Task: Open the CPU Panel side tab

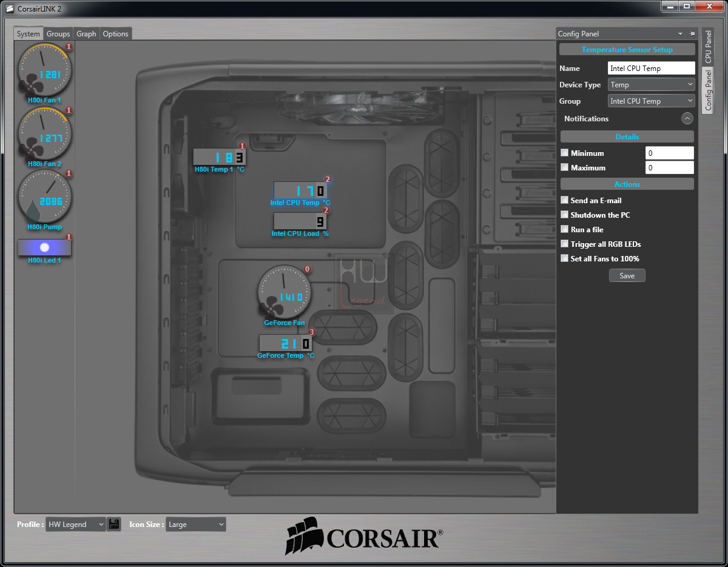Action: point(708,47)
